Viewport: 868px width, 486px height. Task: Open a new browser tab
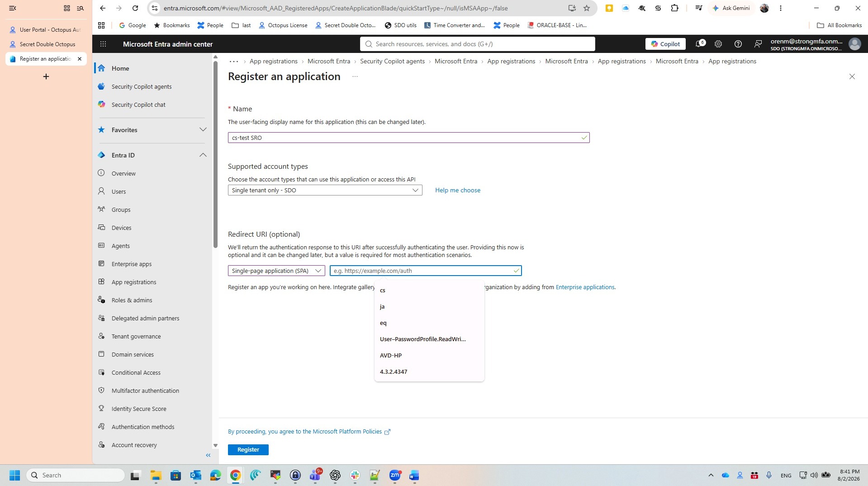tap(46, 76)
